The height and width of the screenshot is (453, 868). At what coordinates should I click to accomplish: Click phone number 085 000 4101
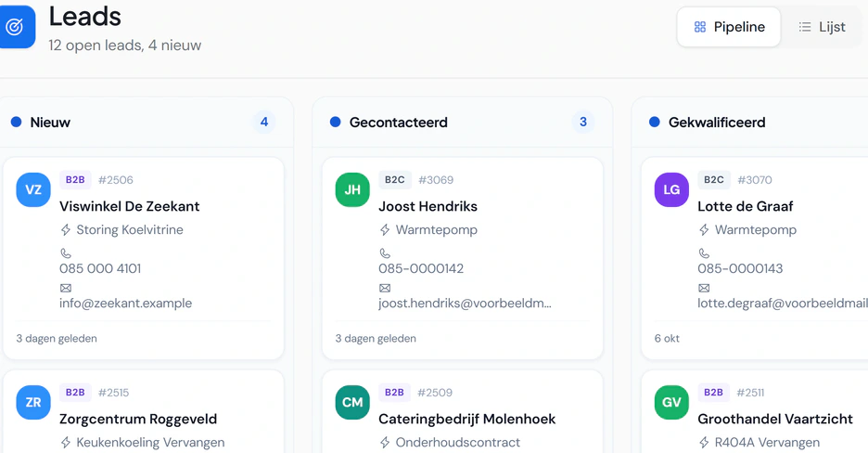coord(100,268)
